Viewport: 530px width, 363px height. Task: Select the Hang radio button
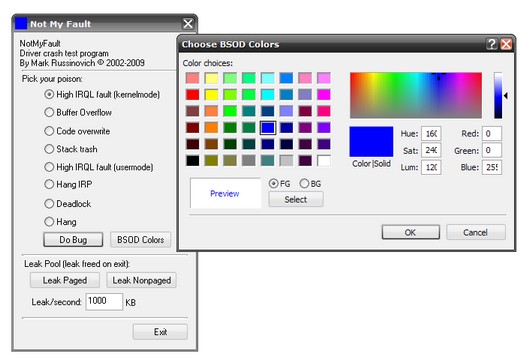click(x=49, y=221)
